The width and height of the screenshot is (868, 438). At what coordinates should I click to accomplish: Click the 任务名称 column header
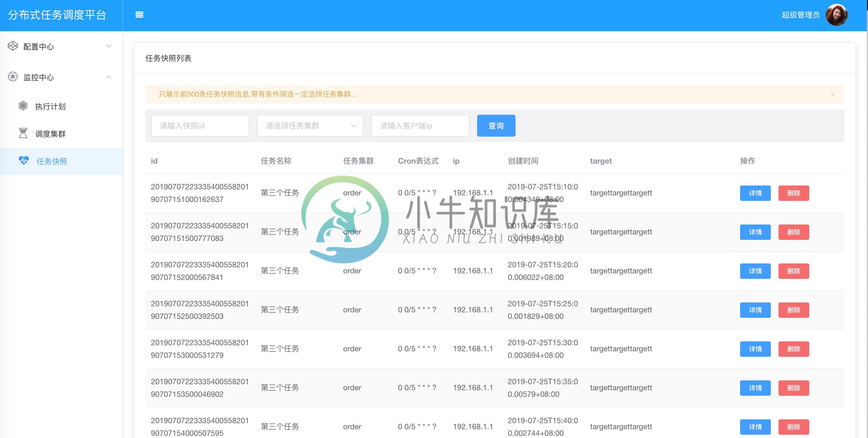(276, 161)
